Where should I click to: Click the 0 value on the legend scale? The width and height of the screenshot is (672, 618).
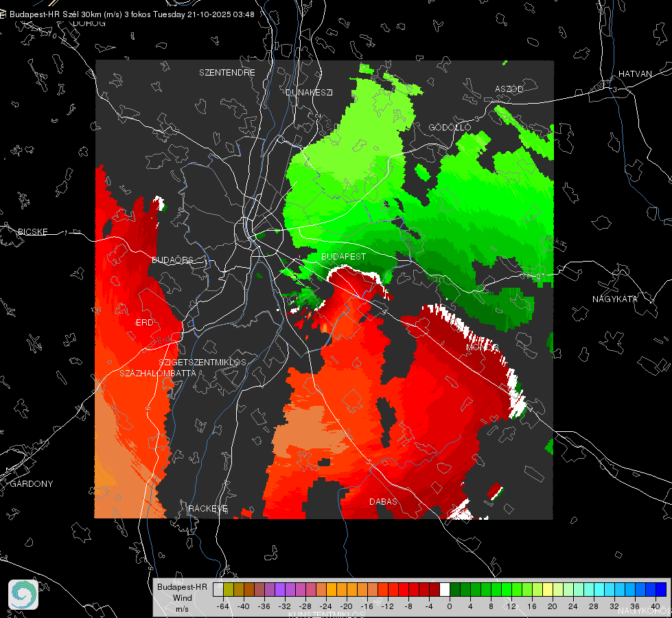point(449,606)
